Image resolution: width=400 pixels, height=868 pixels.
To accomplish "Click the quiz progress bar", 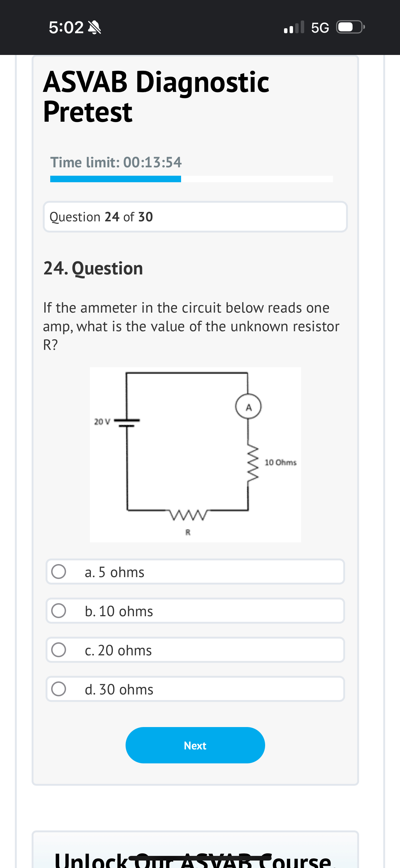I will click(x=191, y=178).
